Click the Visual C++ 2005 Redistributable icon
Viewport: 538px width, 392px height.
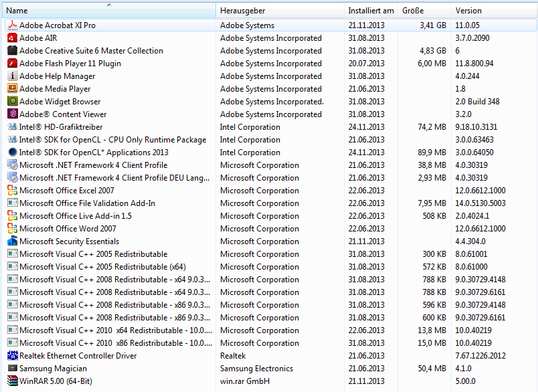point(12,254)
